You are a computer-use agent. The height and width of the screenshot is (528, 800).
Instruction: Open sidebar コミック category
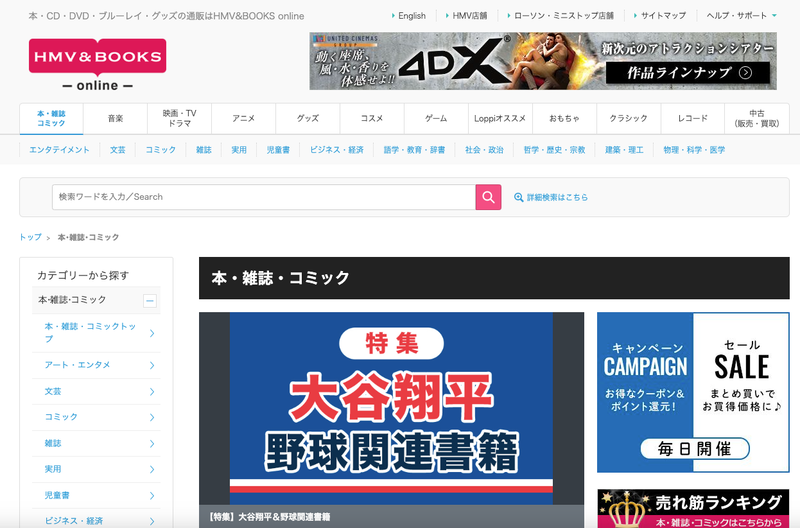click(x=61, y=417)
